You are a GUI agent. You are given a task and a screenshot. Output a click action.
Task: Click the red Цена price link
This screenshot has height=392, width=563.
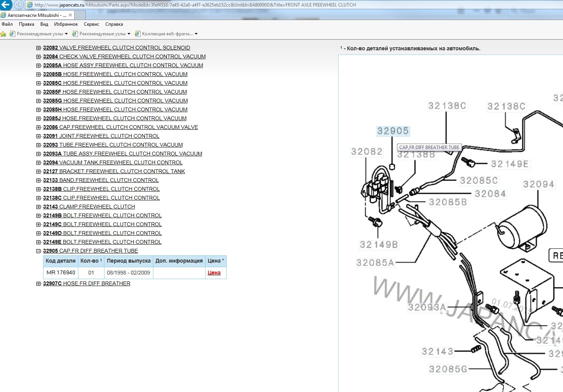pos(214,273)
